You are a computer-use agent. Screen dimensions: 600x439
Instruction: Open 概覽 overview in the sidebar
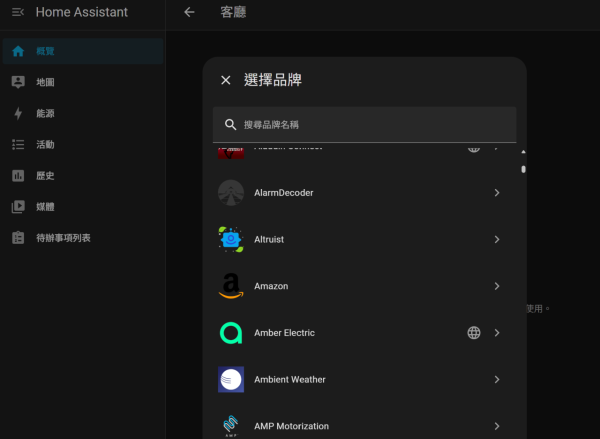tap(83, 51)
